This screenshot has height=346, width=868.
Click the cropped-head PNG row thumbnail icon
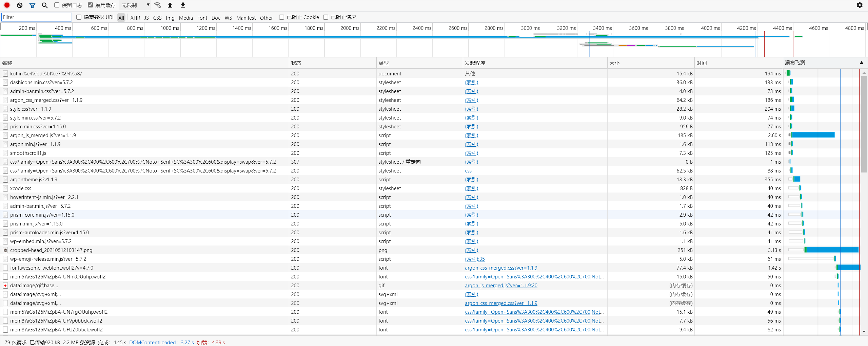pyautogui.click(x=5, y=250)
